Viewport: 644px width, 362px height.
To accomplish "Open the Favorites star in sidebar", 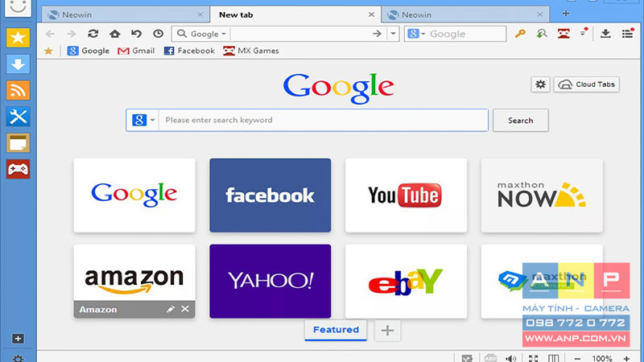I will (x=18, y=38).
